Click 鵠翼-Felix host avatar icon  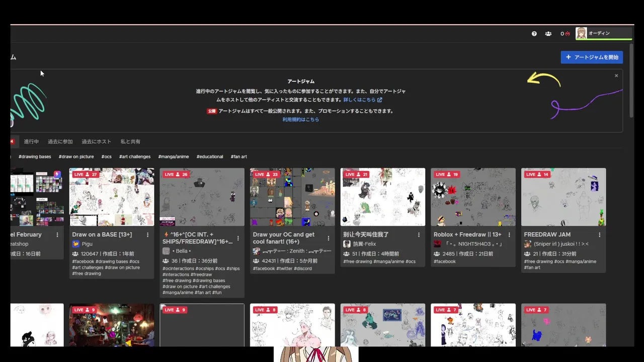click(347, 244)
